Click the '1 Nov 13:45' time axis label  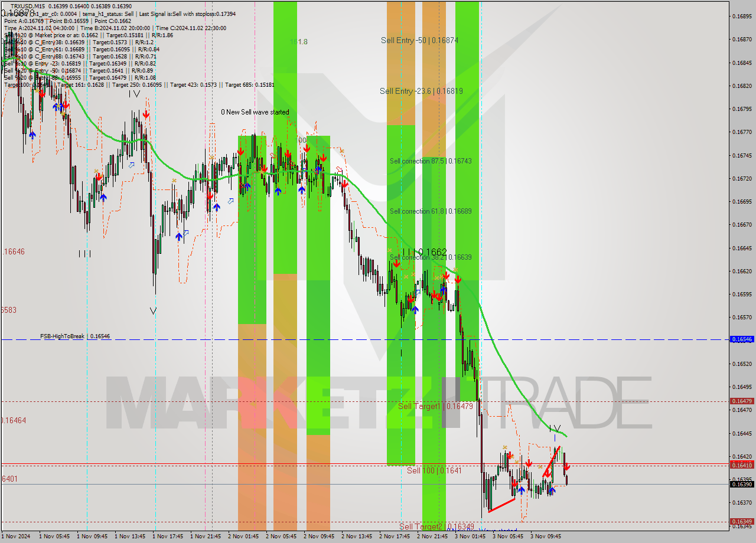130,537
